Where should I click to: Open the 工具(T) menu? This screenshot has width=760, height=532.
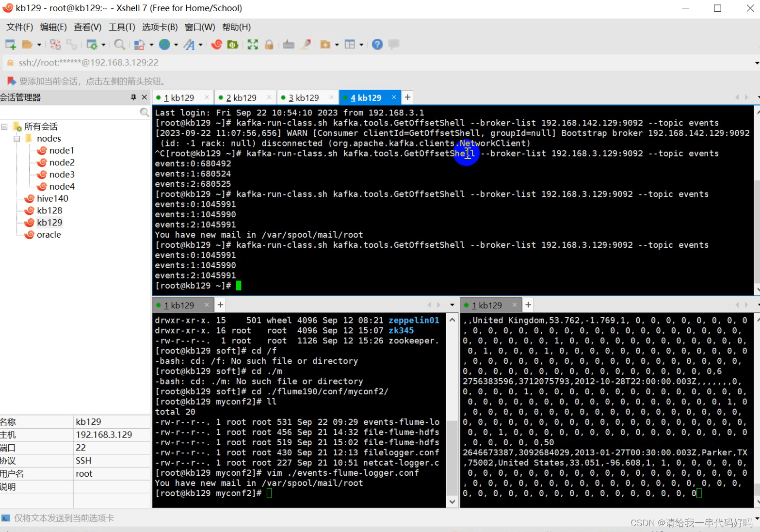122,27
